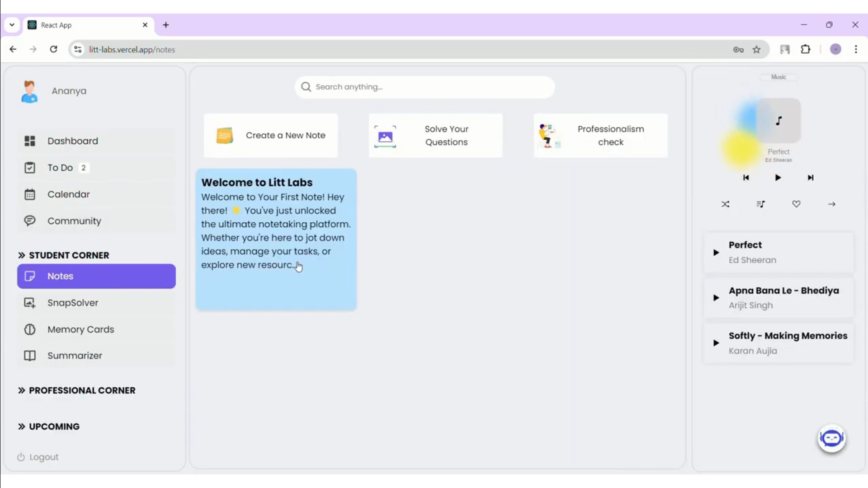Open the SnapSolver page
This screenshot has width=868, height=488.
tap(72, 303)
